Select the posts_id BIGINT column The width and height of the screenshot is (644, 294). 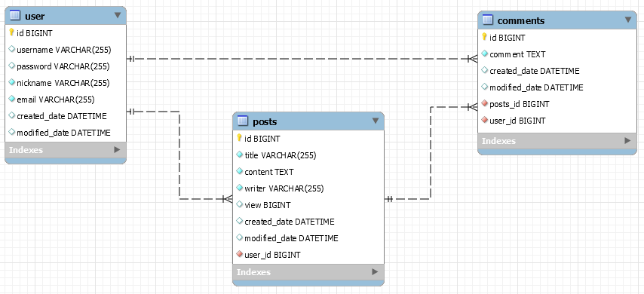coord(520,104)
